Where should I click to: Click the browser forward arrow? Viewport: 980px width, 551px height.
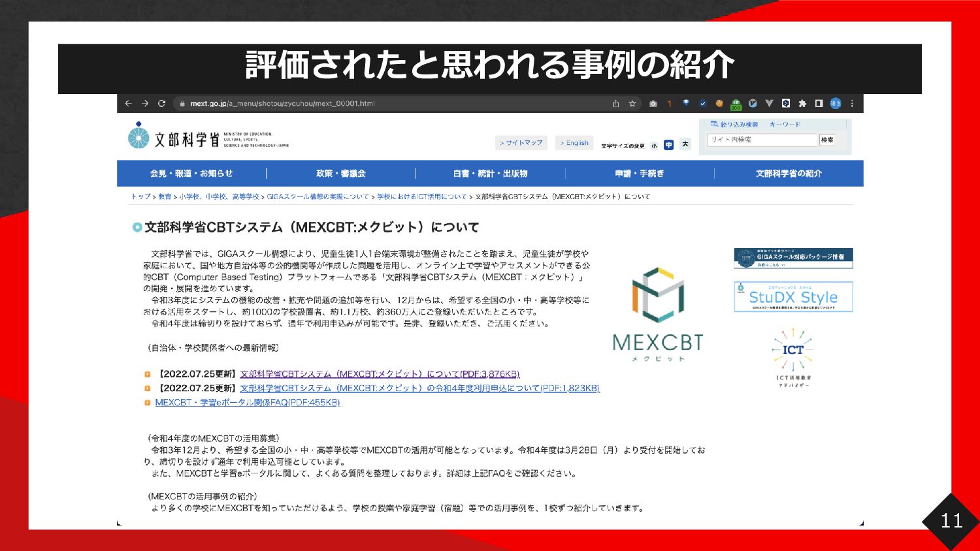tap(145, 103)
